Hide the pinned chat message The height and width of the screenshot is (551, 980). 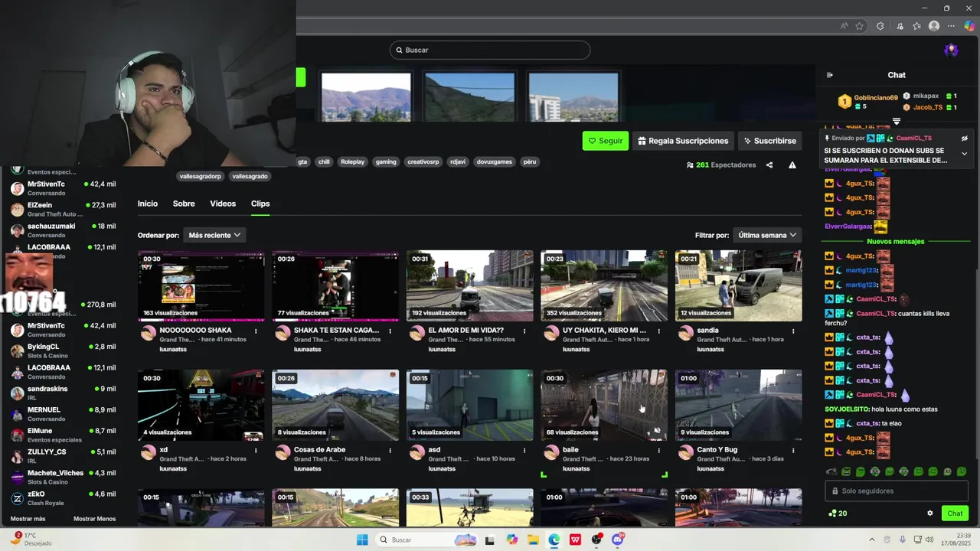tap(965, 139)
